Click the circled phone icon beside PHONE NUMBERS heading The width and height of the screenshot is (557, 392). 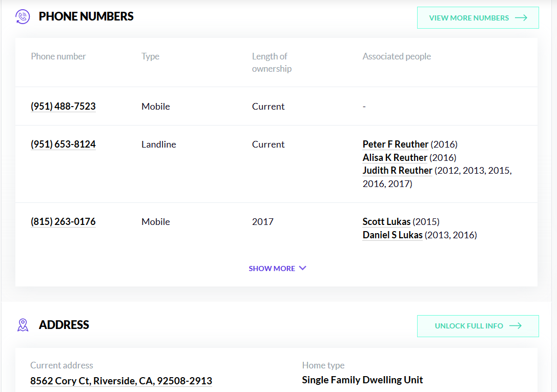23,16
